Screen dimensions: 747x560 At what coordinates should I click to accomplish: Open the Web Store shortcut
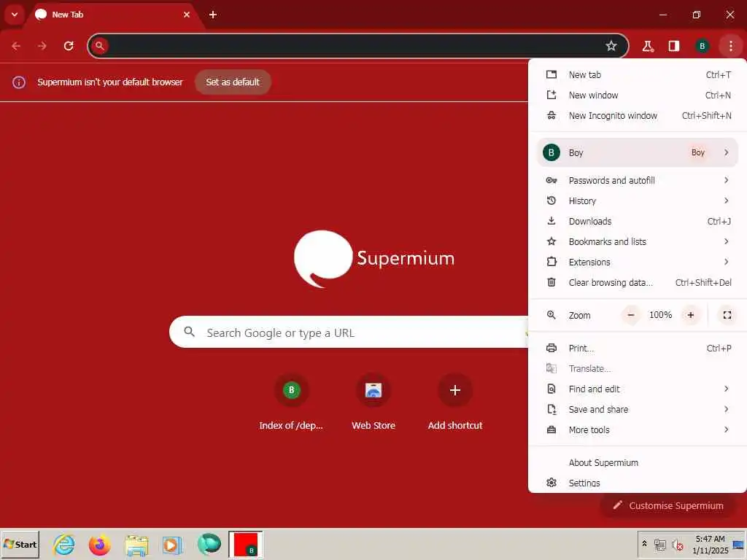373,402
